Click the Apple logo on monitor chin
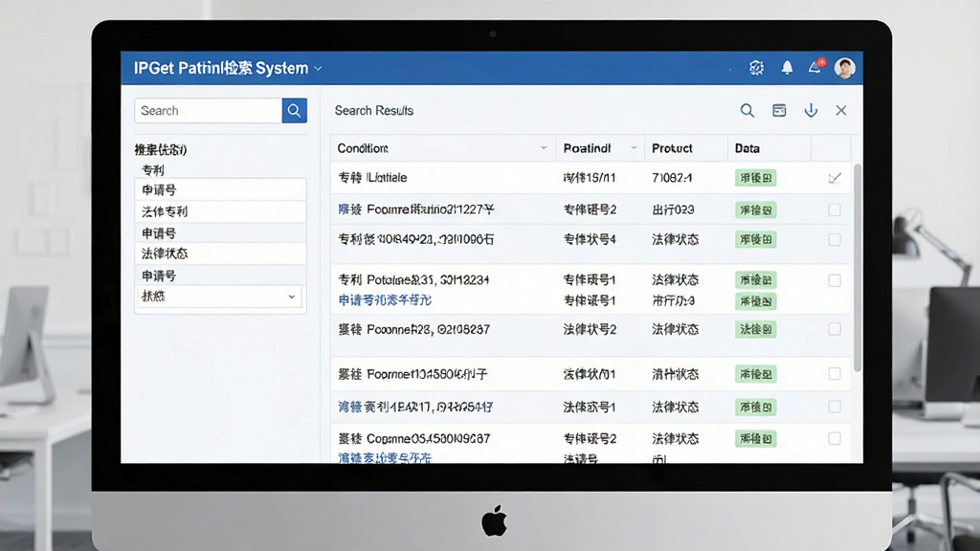The width and height of the screenshot is (980, 551). click(495, 520)
